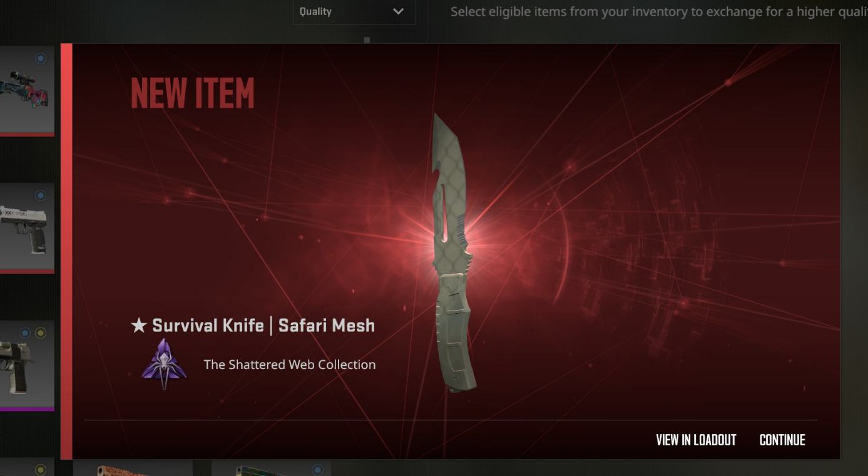Image resolution: width=868 pixels, height=476 pixels.
Task: Open VIEW IN LOADOUT
Action: [696, 440]
